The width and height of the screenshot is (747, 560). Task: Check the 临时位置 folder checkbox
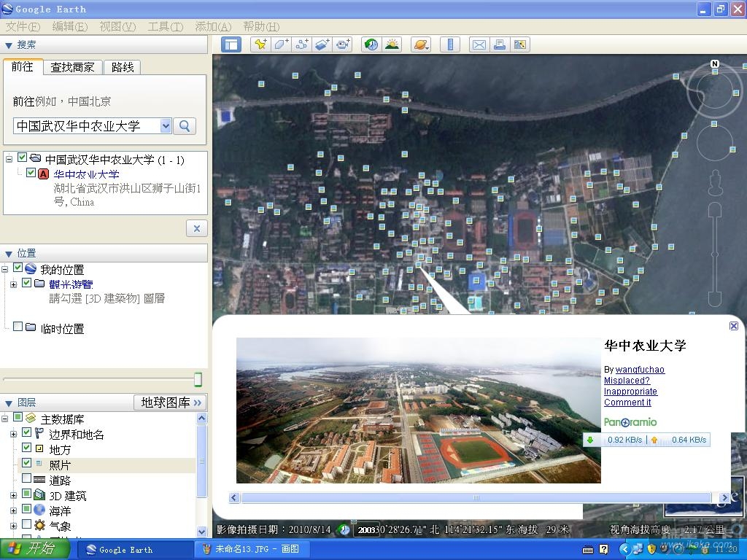[x=18, y=327]
